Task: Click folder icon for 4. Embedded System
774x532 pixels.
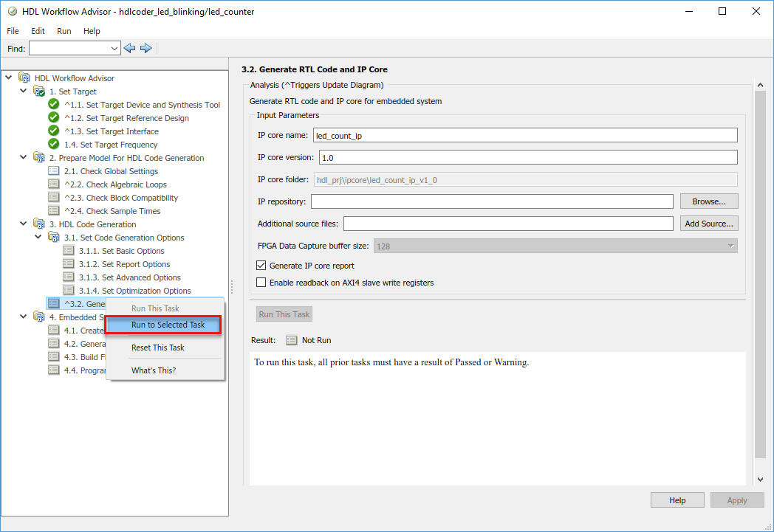Action: pyautogui.click(x=39, y=317)
